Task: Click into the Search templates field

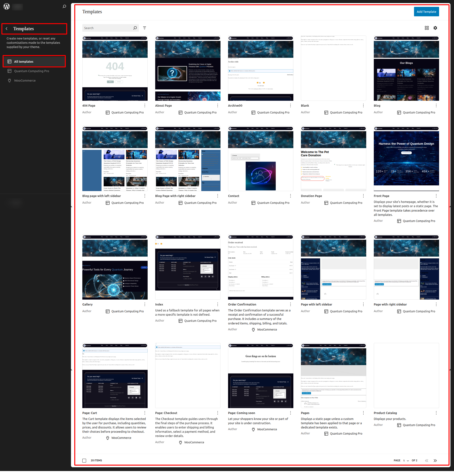Action: 107,28
